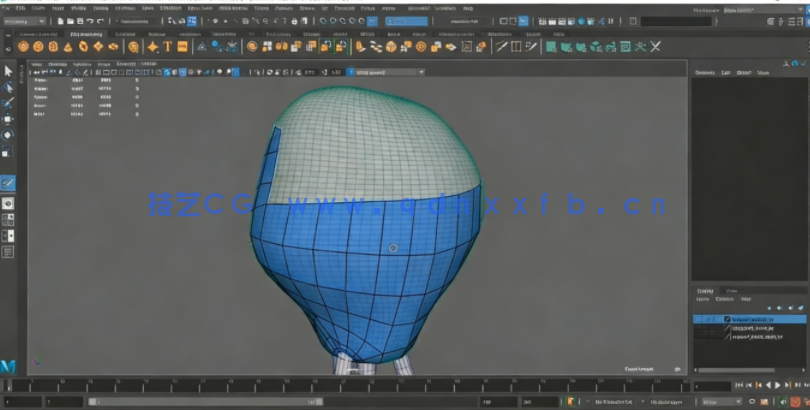The height and width of the screenshot is (410, 810).
Task: Click on the time slider track
Action: [350, 385]
